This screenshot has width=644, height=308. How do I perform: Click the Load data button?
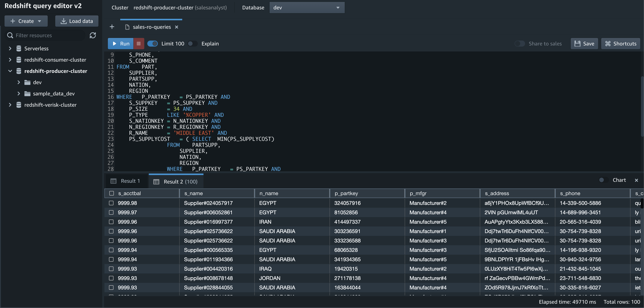[77, 21]
